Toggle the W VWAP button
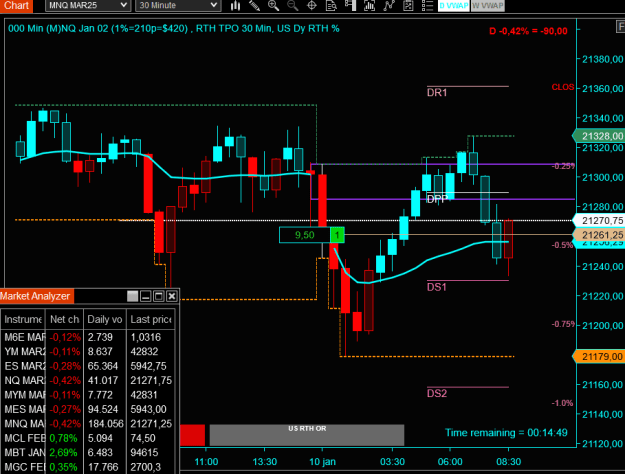This screenshot has width=625, height=474. (x=487, y=6)
